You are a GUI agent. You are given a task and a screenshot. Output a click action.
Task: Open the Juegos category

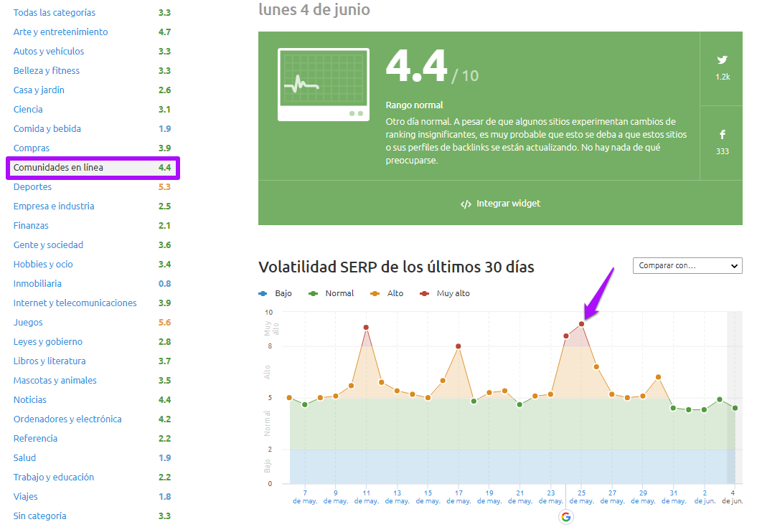[28, 323]
